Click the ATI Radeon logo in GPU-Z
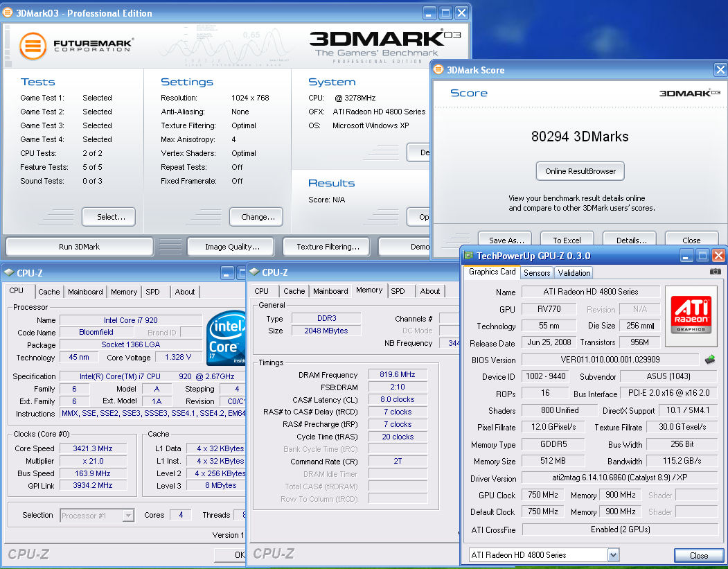 click(691, 316)
